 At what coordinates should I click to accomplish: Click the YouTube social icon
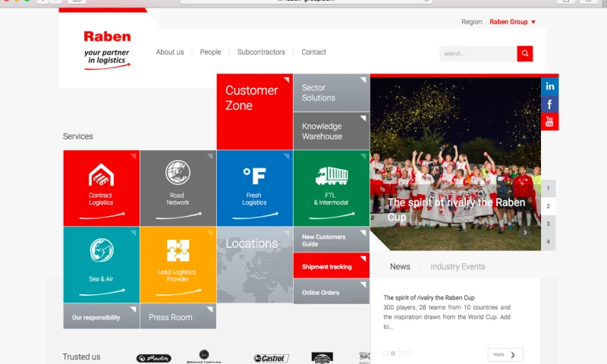point(550,121)
